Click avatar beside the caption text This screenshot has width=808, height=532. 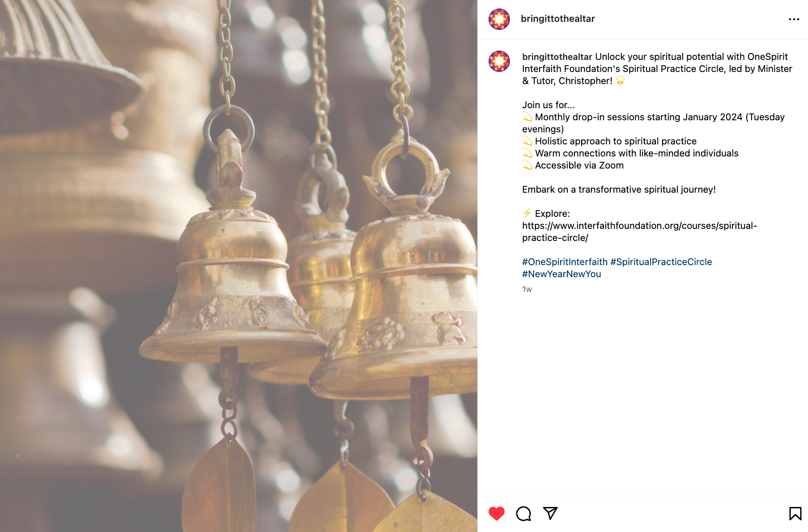[499, 61]
